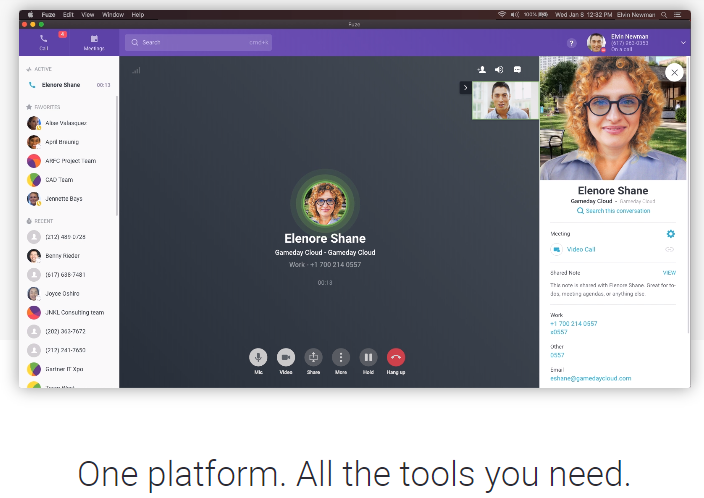Click the Other number 0557
This screenshot has width=704, height=498.
(x=557, y=355)
